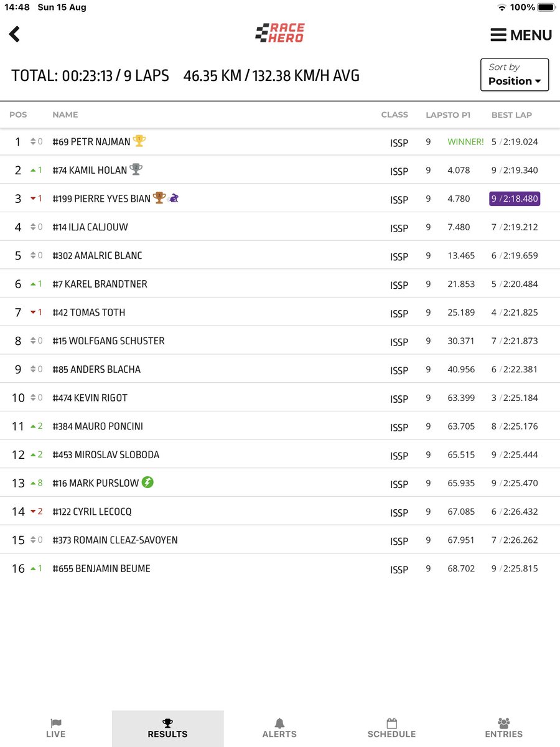
Task: Tap the POS column header
Action: coord(18,115)
